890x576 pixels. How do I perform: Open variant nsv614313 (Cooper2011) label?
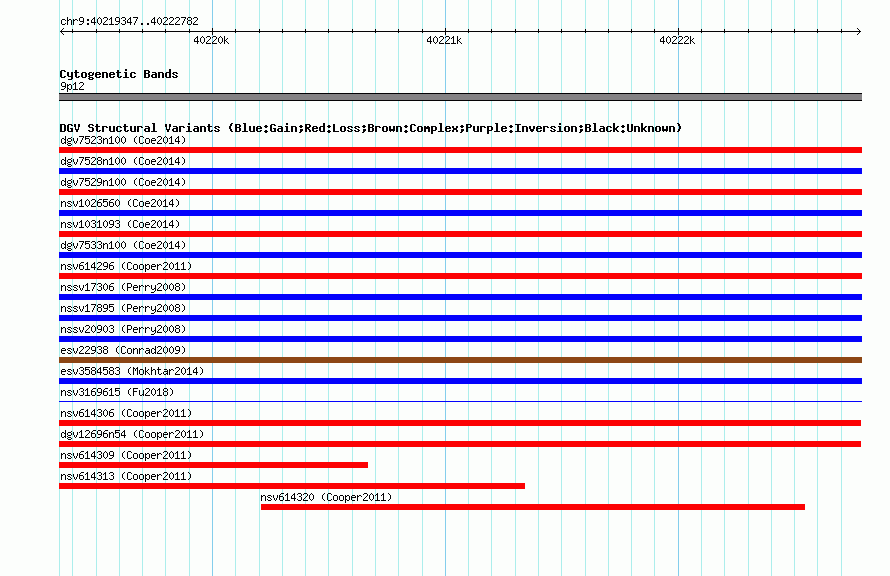click(126, 476)
